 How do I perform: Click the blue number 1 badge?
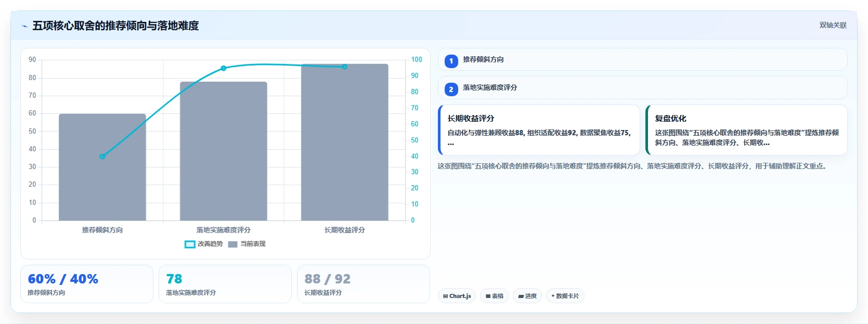451,61
